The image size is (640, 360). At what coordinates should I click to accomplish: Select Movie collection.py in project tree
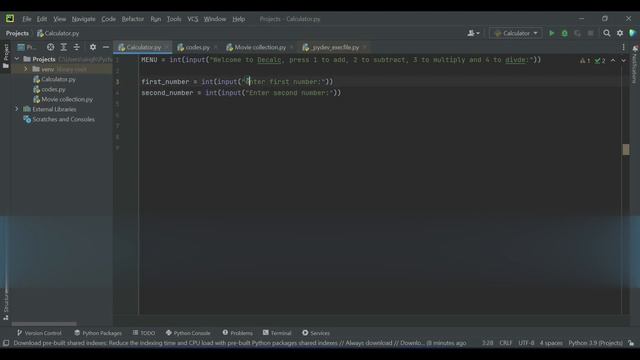click(x=67, y=99)
